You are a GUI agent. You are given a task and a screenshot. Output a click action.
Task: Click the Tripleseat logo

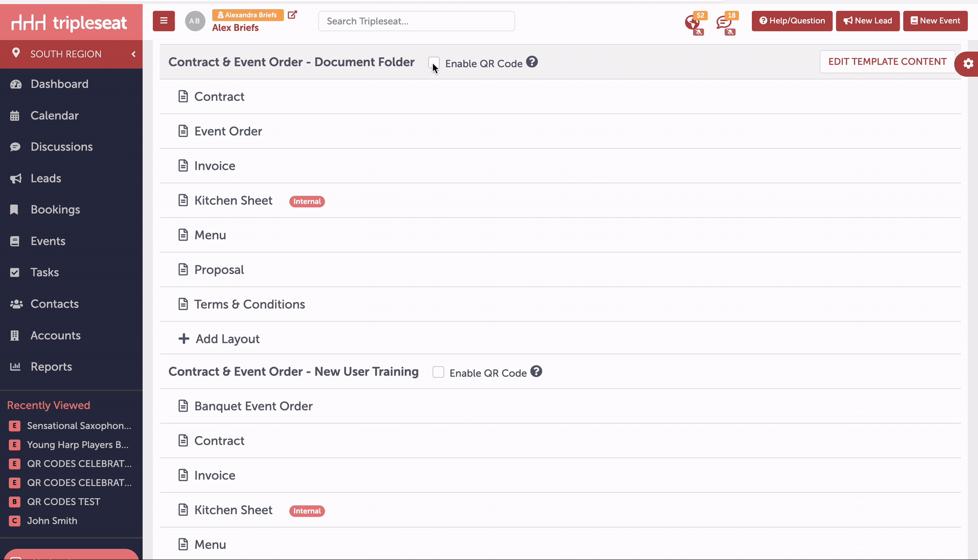[x=69, y=22]
